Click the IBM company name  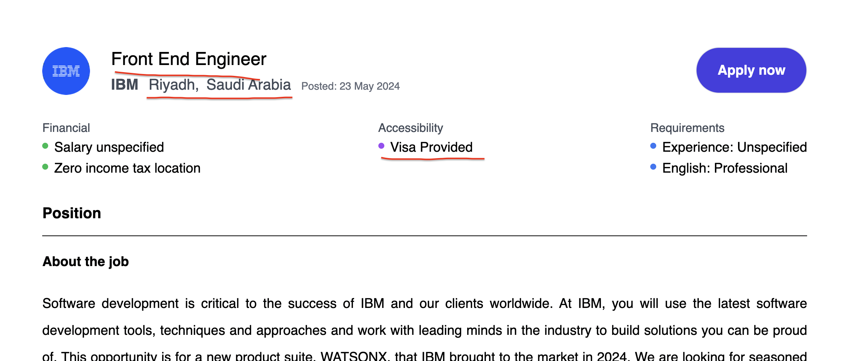point(125,85)
